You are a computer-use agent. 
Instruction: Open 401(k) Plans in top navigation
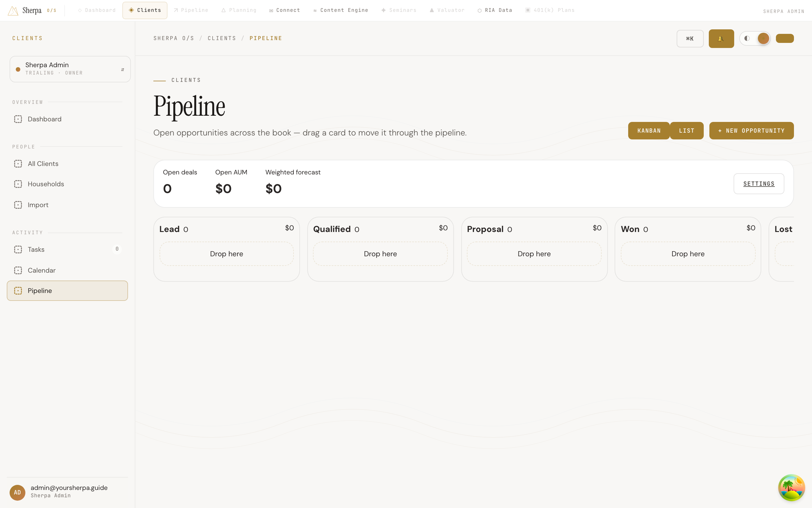[x=550, y=10]
